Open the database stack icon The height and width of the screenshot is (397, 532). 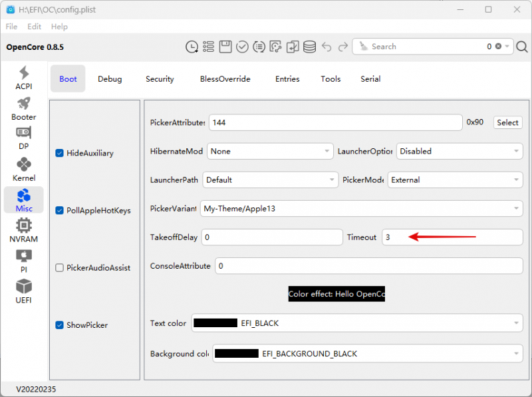pos(309,47)
